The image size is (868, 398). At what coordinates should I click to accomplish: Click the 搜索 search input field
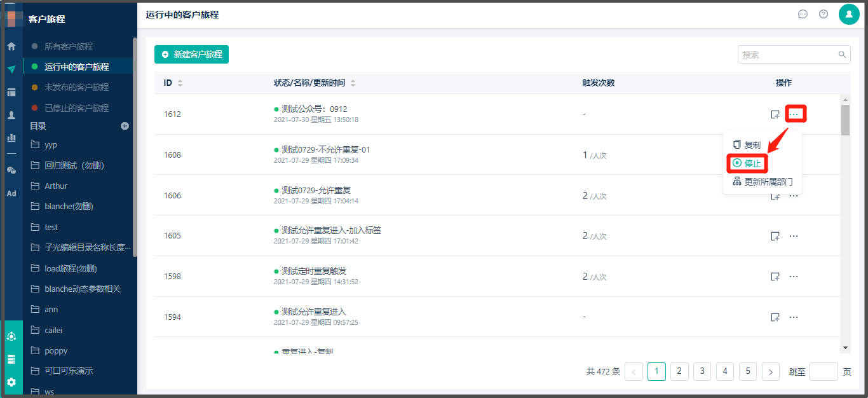788,55
